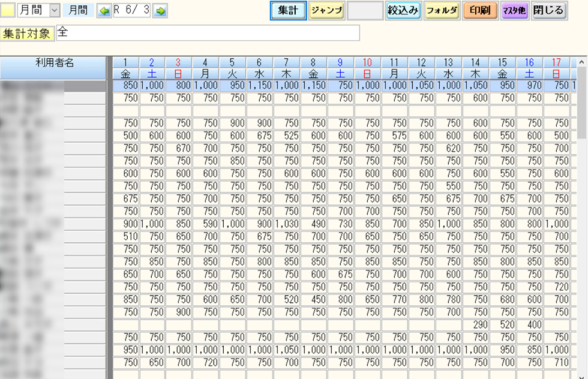Select day 15 金 column header
Screen dimensions: 588x379
pyautogui.click(x=503, y=68)
